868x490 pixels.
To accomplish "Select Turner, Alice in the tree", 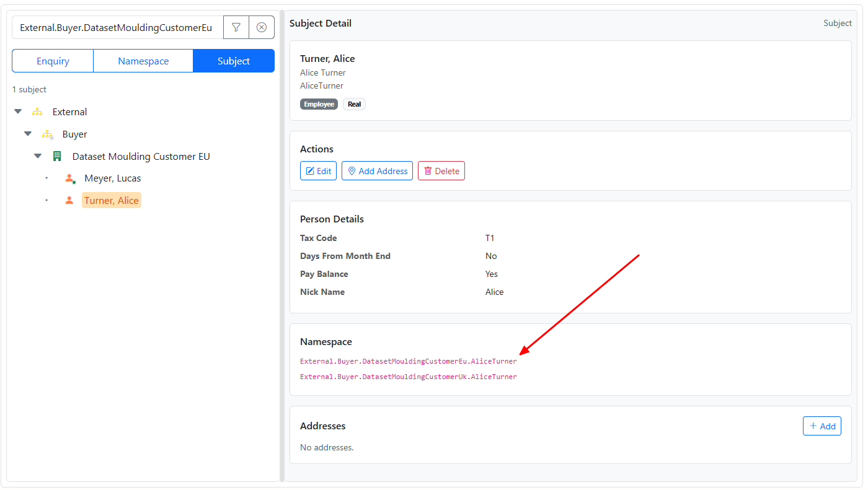I will (x=112, y=201).
